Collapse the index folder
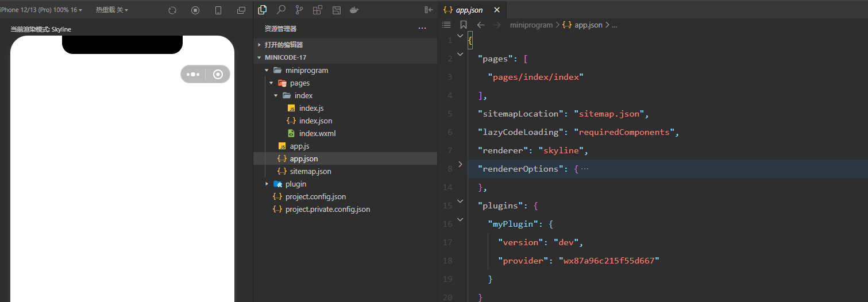 pos(345,95)
